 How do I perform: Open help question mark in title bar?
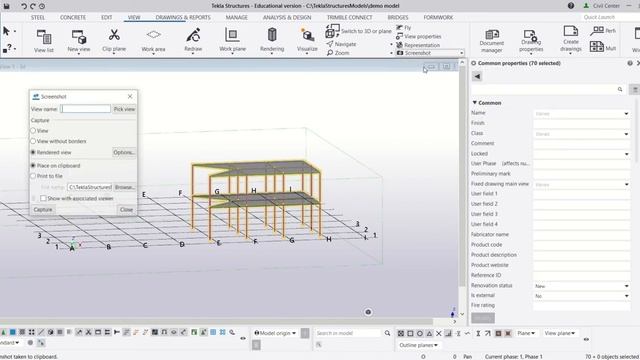tap(571, 6)
